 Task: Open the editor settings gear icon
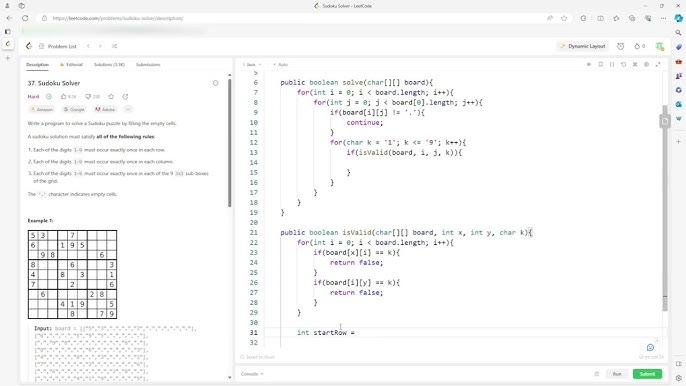(x=646, y=64)
